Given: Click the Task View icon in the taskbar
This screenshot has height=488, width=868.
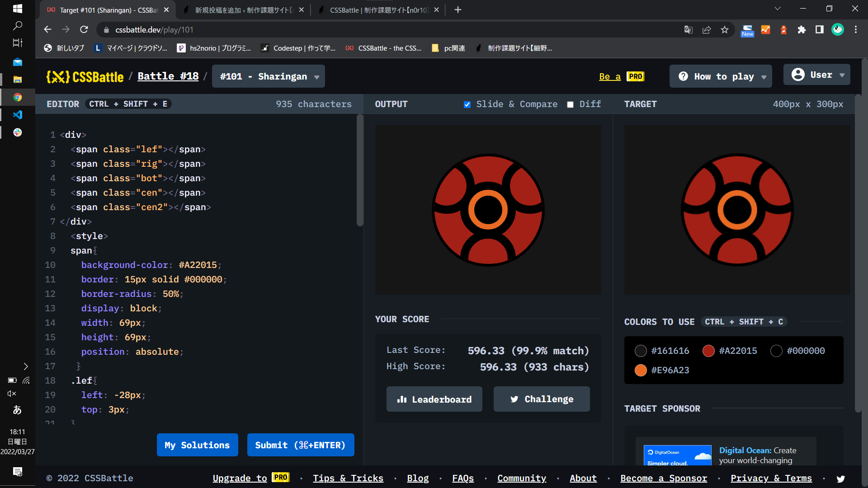Looking at the screenshot, I should coord(18,43).
